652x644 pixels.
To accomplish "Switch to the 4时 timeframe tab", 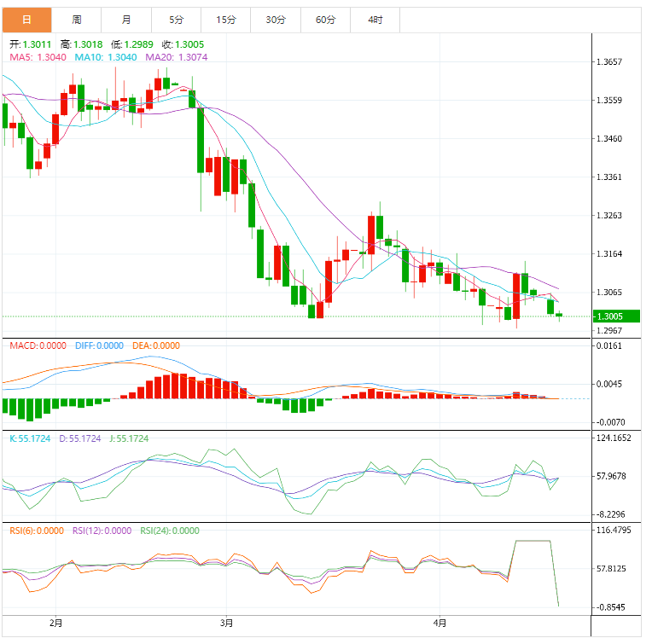I will [x=375, y=20].
